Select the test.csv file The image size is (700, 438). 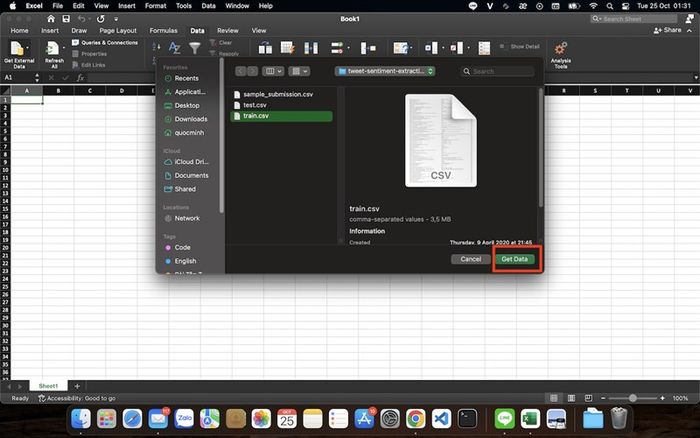(x=257, y=105)
